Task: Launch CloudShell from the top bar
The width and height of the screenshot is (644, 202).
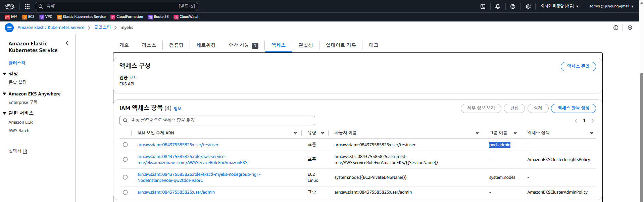Action: click(483, 6)
